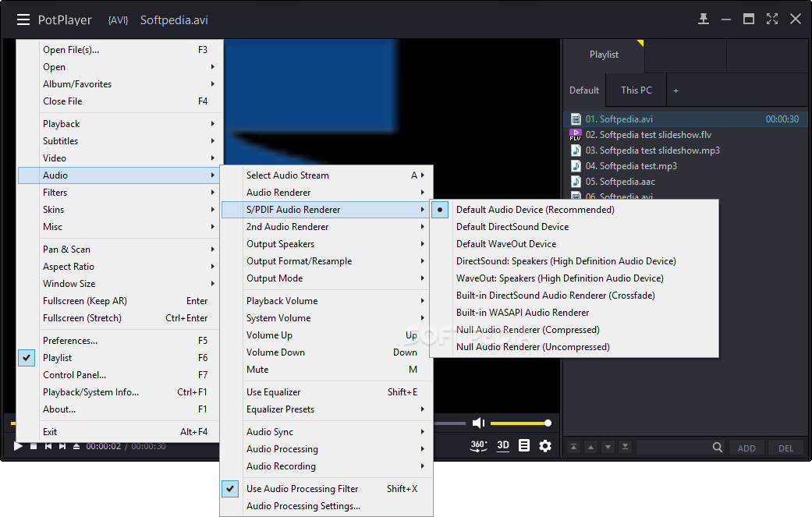Click the Play button
The image size is (812, 517).
pyautogui.click(x=18, y=446)
